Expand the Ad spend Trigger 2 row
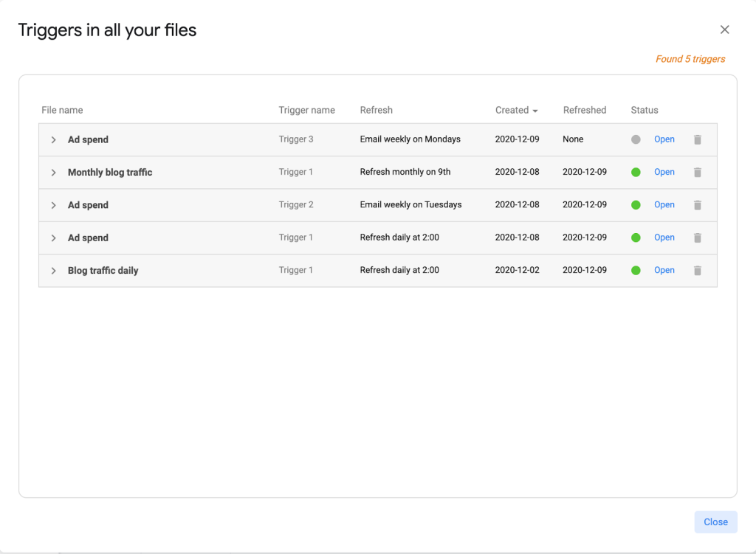Viewport: 756px width, 554px height. coord(53,205)
